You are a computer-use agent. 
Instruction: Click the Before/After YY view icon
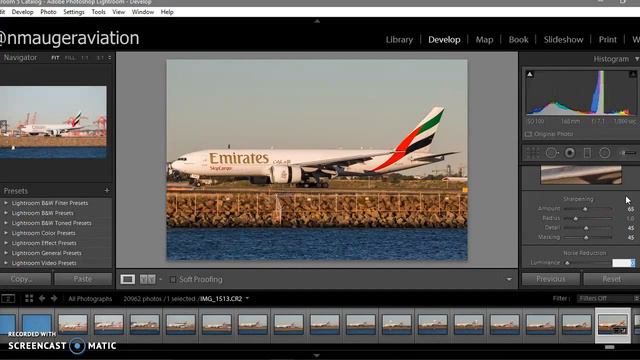[x=147, y=279]
